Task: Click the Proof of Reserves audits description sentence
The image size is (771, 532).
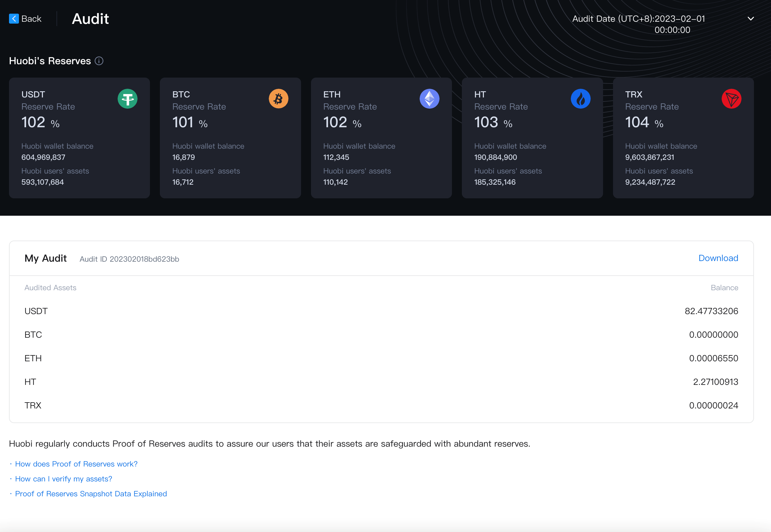Action: coord(269,444)
